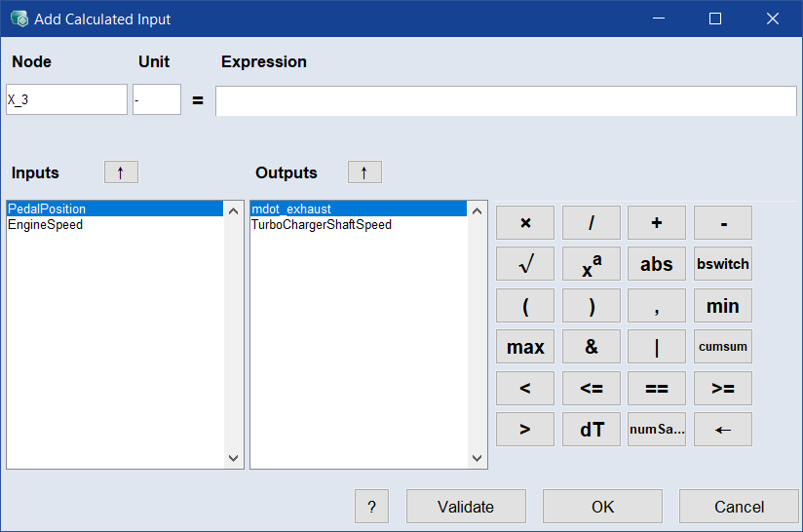
Task: Insert the cumsum function
Action: point(722,346)
